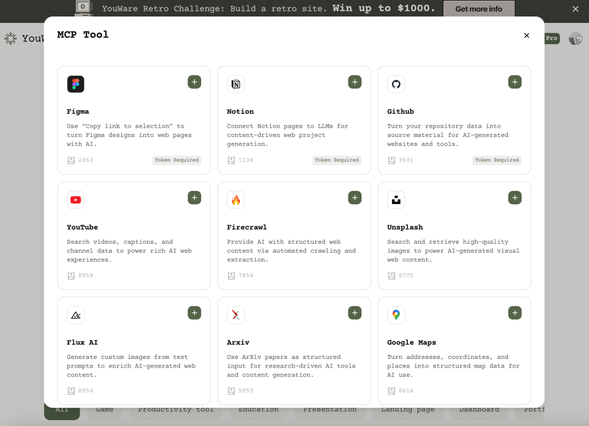Close the MCP Tool dialog
The width and height of the screenshot is (589, 426).
click(x=526, y=35)
